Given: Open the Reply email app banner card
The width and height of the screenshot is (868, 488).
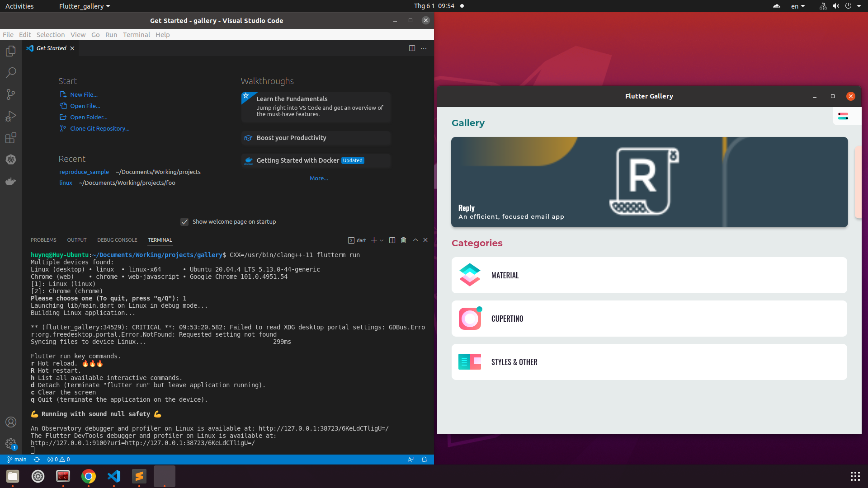Looking at the screenshot, I should click(x=649, y=182).
